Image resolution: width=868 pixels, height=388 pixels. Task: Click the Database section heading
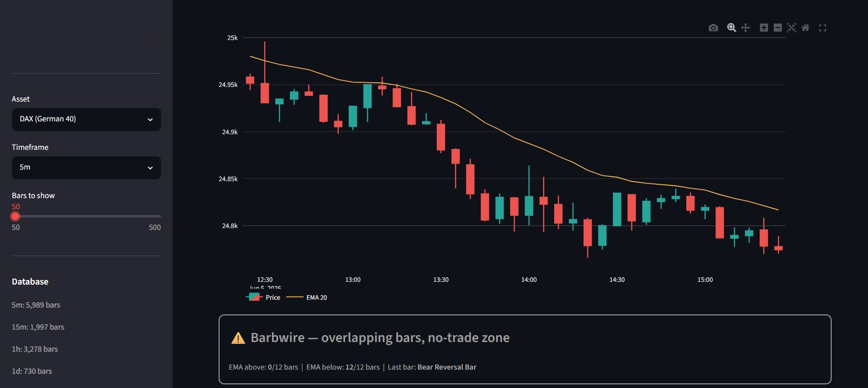click(30, 282)
